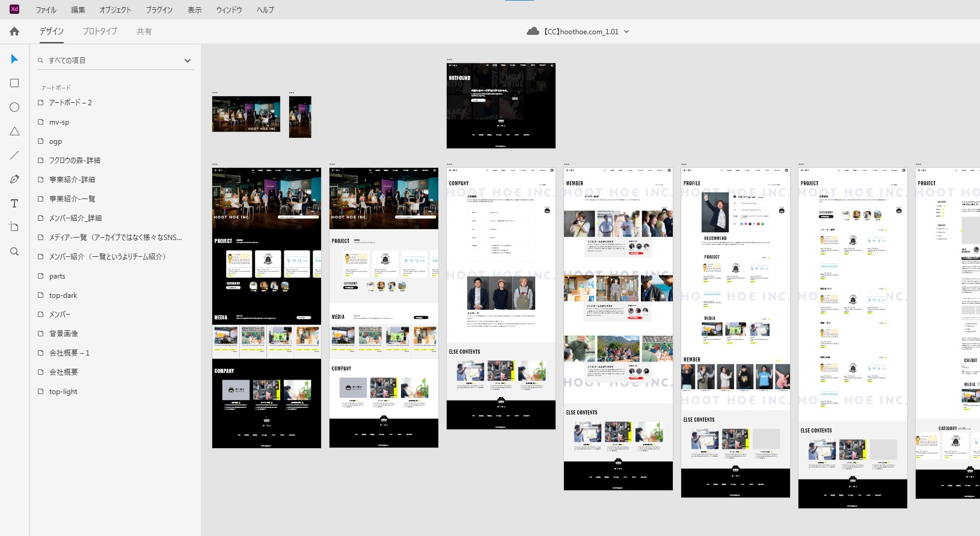Go to the Home screen icon
The height and width of the screenshot is (536, 980).
[x=14, y=31]
